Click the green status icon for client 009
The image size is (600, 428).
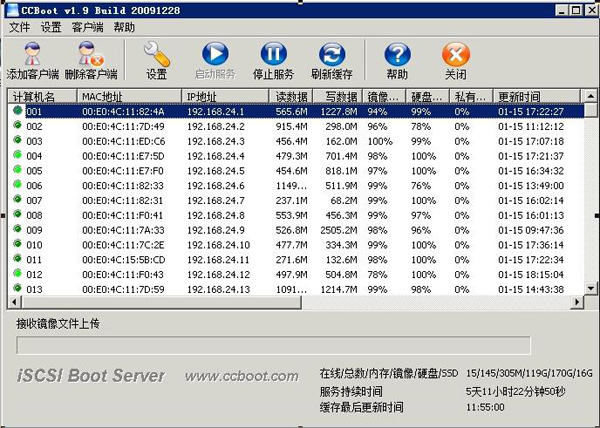(18, 229)
